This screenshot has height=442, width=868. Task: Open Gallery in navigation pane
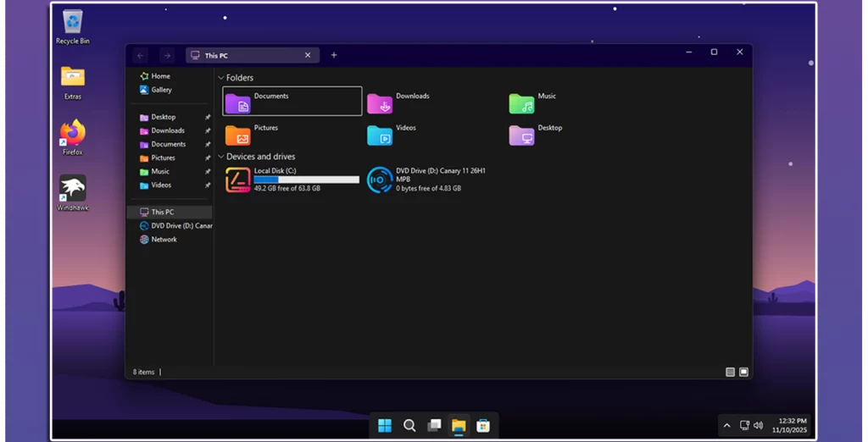pos(161,90)
